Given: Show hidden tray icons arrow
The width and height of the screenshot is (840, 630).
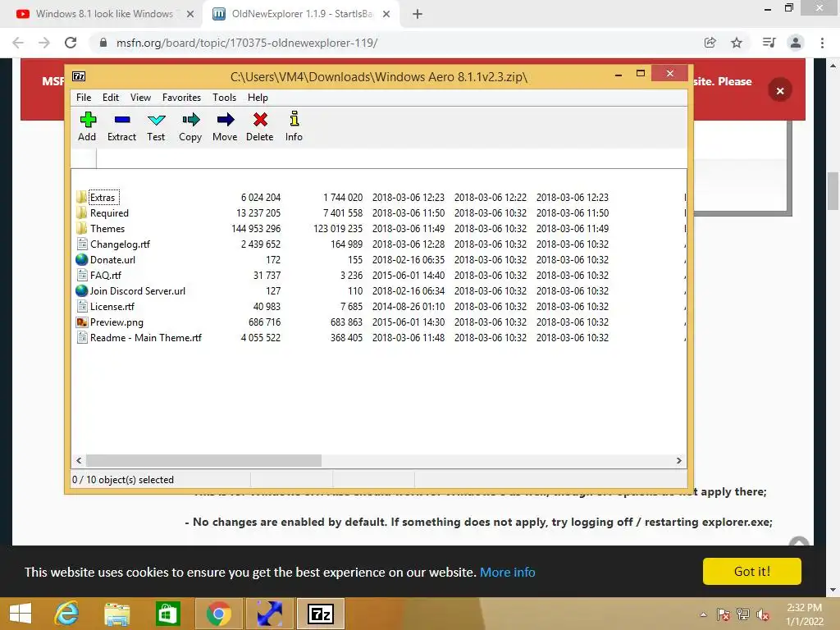Looking at the screenshot, I should (703, 614).
